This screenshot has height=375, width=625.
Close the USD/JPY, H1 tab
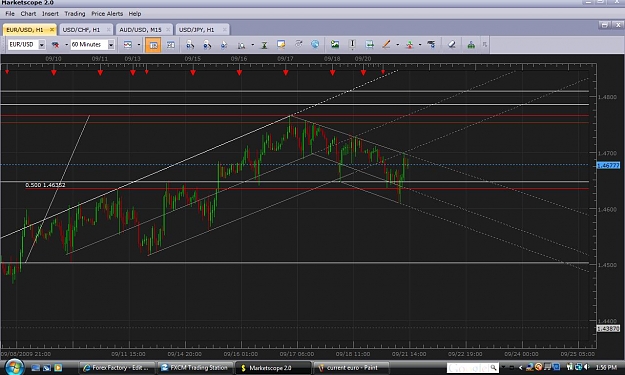[225, 29]
